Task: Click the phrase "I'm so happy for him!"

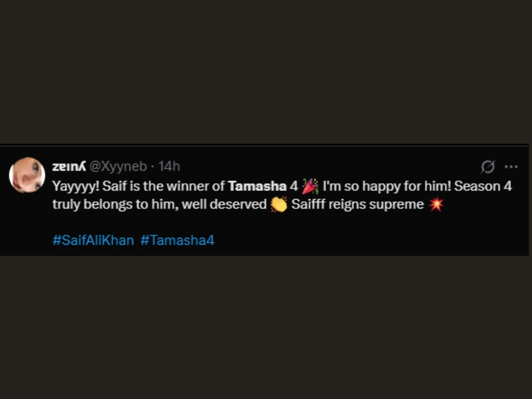Action: [387, 186]
